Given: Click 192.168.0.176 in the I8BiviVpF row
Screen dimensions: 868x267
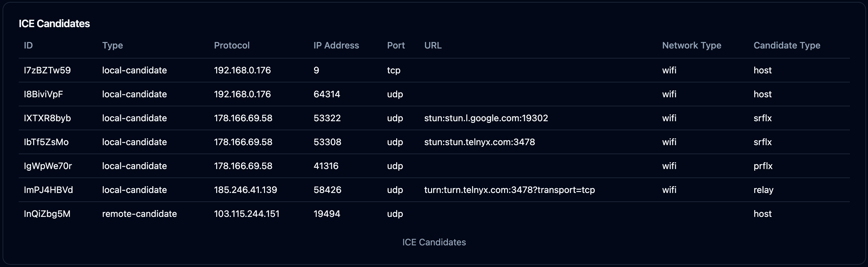Looking at the screenshot, I should 242,94.
